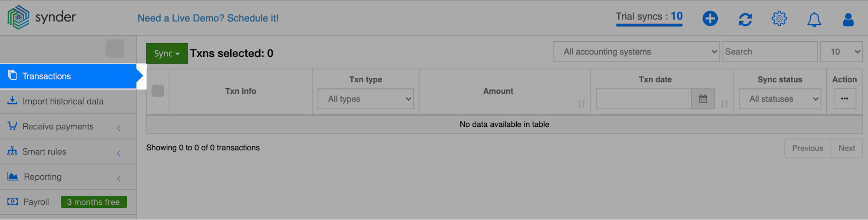Change the page size 10 dropdown
This screenshot has height=220, width=868.
841,52
